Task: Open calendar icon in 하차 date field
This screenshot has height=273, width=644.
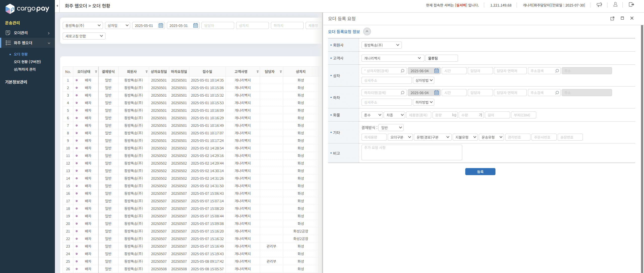Action: pos(436,93)
